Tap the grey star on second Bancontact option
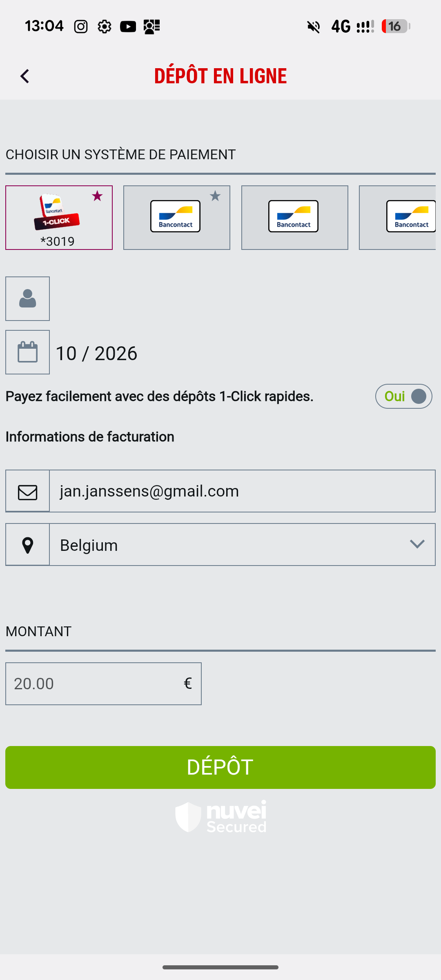The width and height of the screenshot is (441, 980). [215, 196]
